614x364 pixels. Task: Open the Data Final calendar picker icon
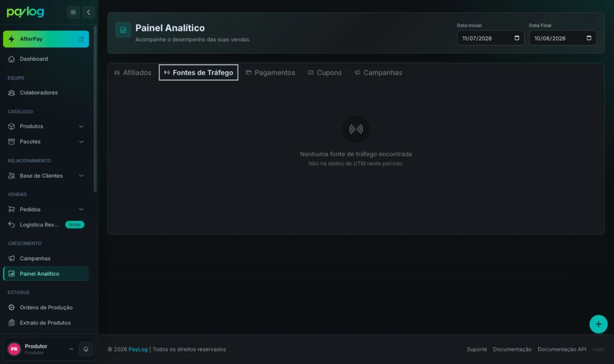[589, 38]
